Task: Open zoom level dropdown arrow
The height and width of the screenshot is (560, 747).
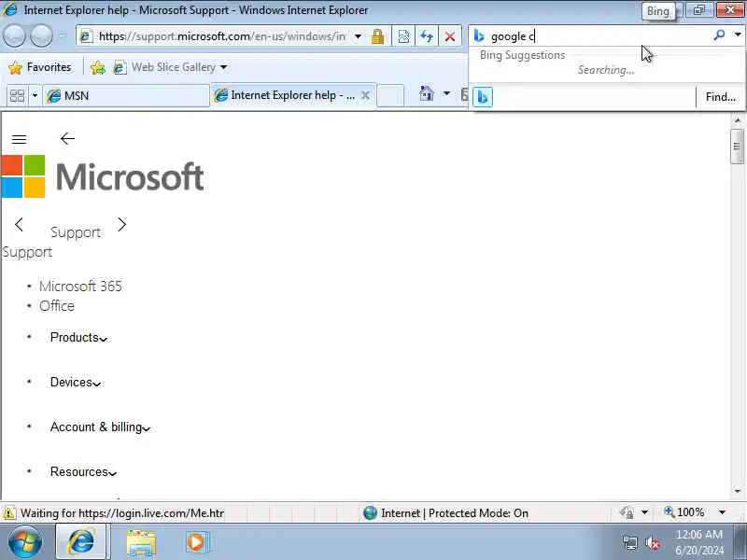Action: (722, 512)
